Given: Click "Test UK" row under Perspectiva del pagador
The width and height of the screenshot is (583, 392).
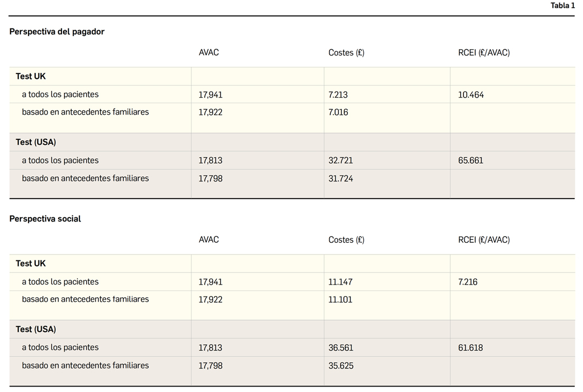Looking at the screenshot, I should pos(31,77).
